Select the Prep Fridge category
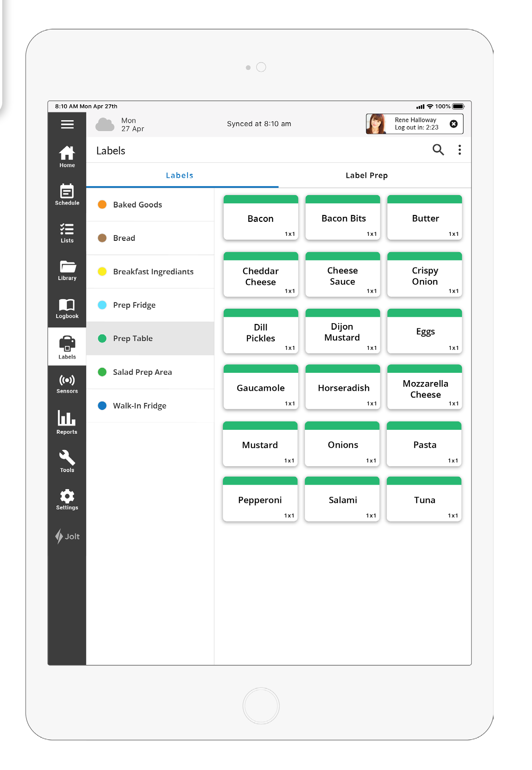Viewport: 532px width, 770px height. click(x=150, y=305)
